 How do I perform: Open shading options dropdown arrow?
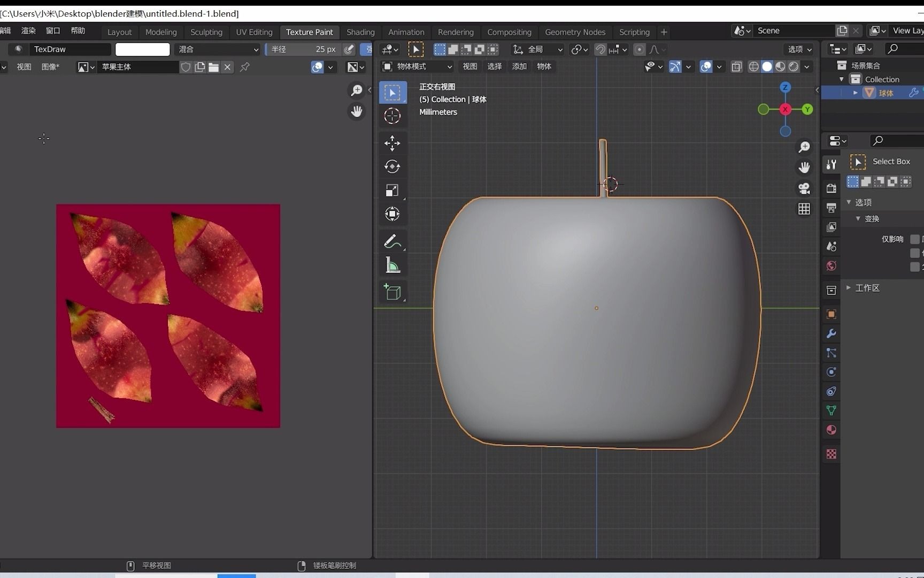807,66
